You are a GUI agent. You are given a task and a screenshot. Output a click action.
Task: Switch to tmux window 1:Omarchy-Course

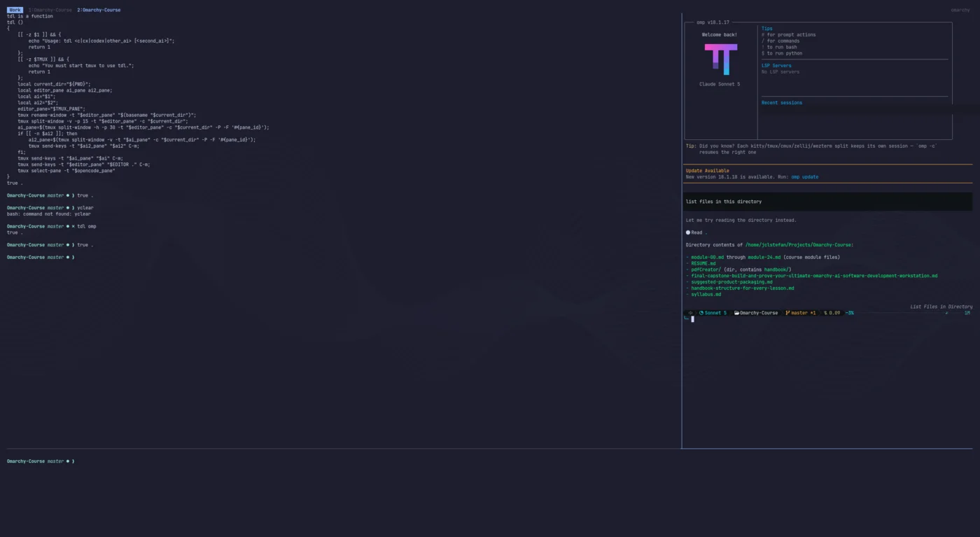click(50, 10)
